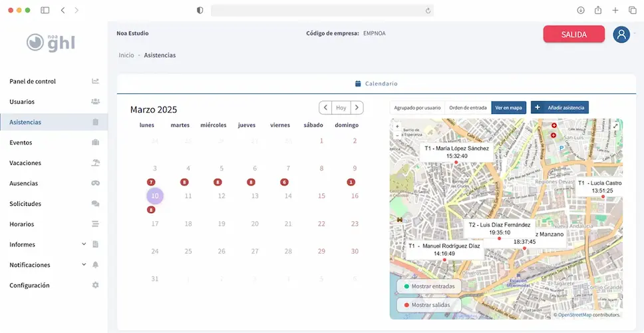Open browser downloads

tap(581, 10)
